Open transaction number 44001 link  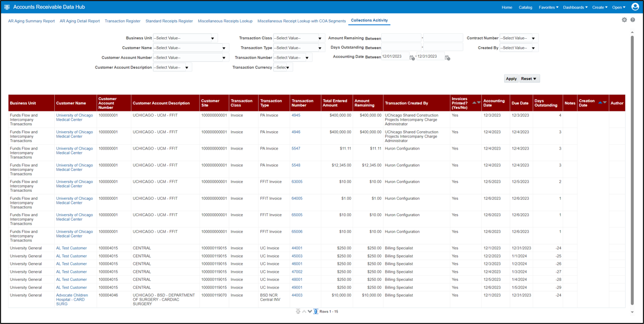pyautogui.click(x=297, y=248)
